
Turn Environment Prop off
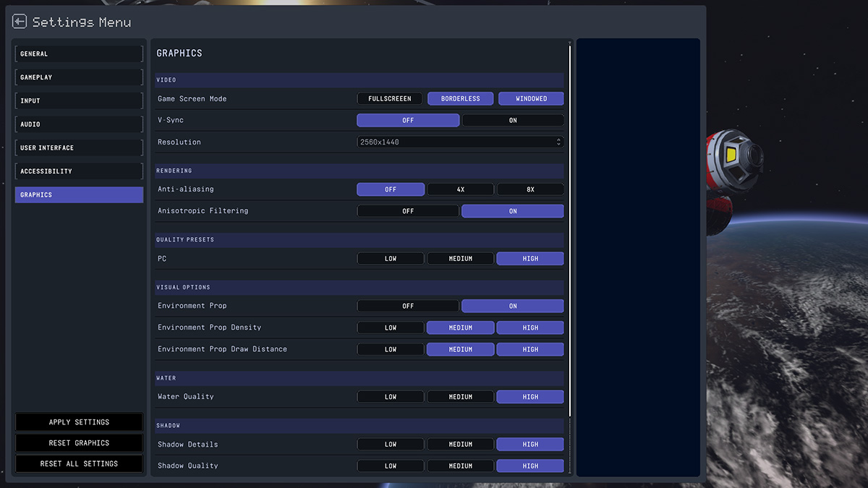(x=408, y=306)
